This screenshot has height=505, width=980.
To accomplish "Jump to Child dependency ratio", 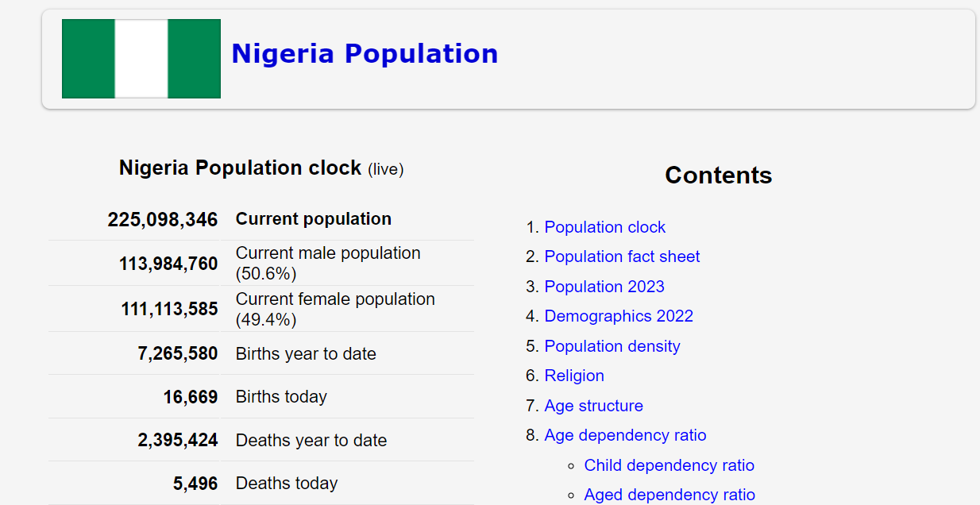I will 669,465.
